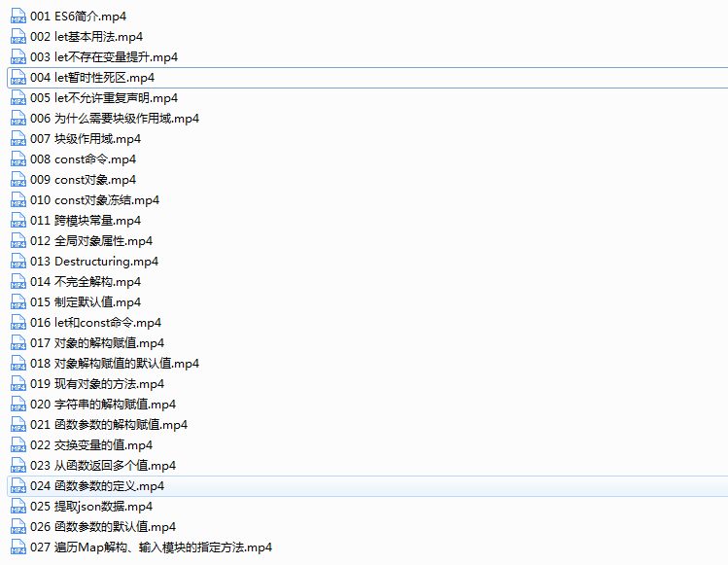Select the file icon for 016 let和const命令.mp4

(17, 323)
